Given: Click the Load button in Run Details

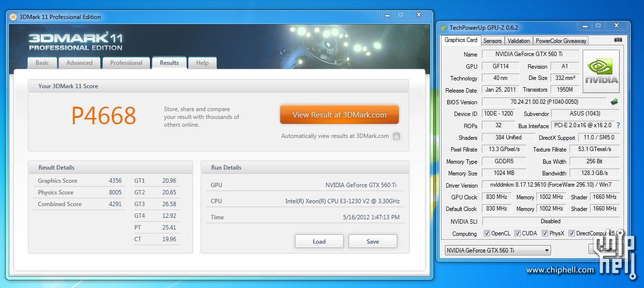Looking at the screenshot, I should [x=319, y=241].
